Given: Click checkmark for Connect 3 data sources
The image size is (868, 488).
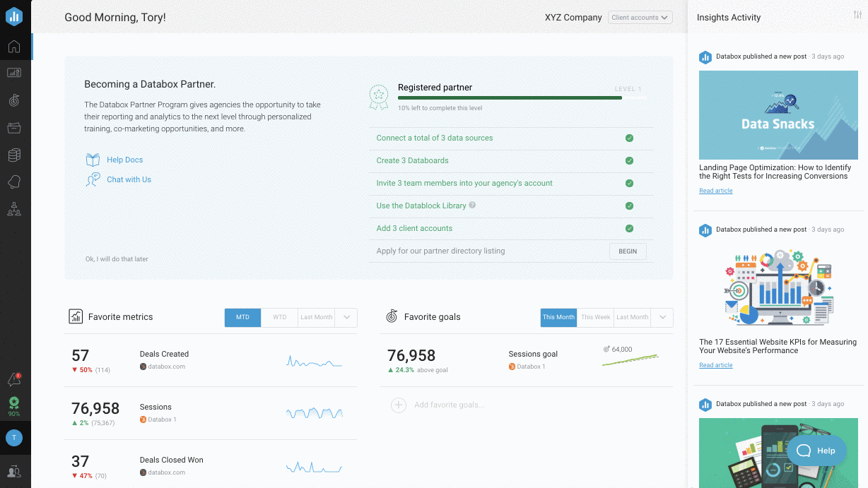Looking at the screenshot, I should pos(629,138).
